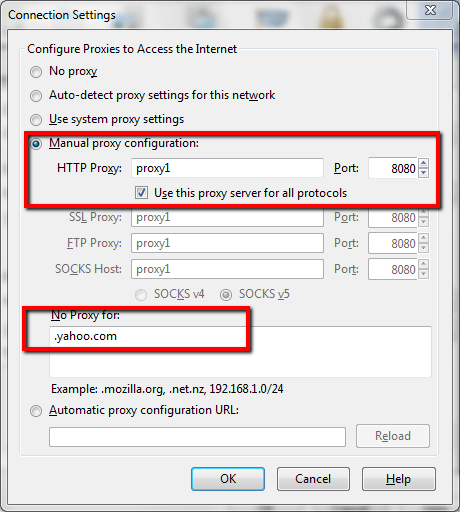The width and height of the screenshot is (460, 512).
Task: Uncheck Use this proxy server for all protocols
Action: (141, 193)
